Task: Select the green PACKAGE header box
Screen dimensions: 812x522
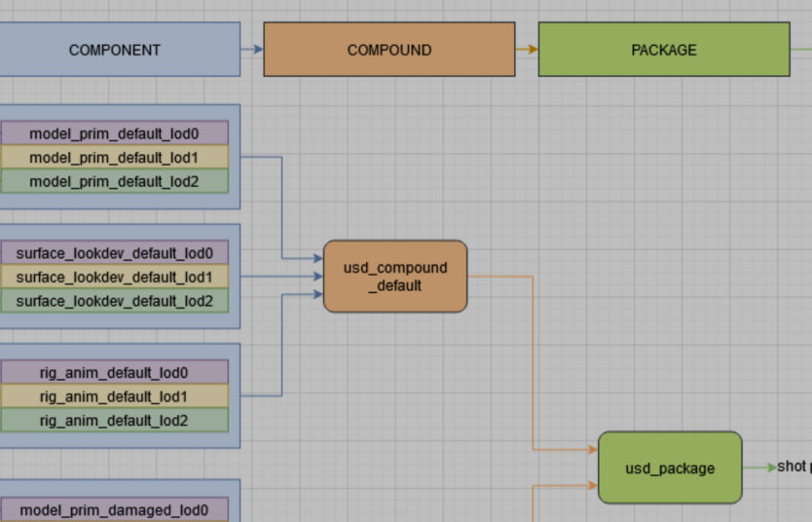Action: pyautogui.click(x=663, y=50)
